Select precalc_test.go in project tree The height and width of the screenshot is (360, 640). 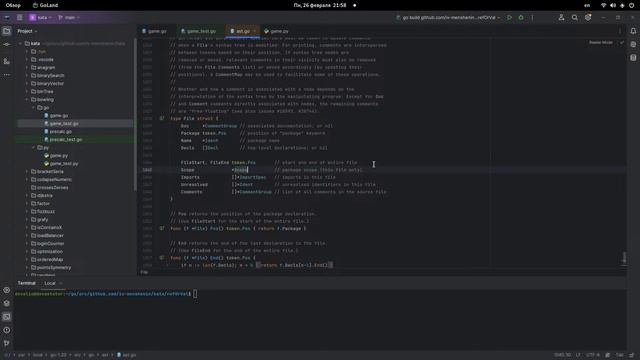coord(63,140)
